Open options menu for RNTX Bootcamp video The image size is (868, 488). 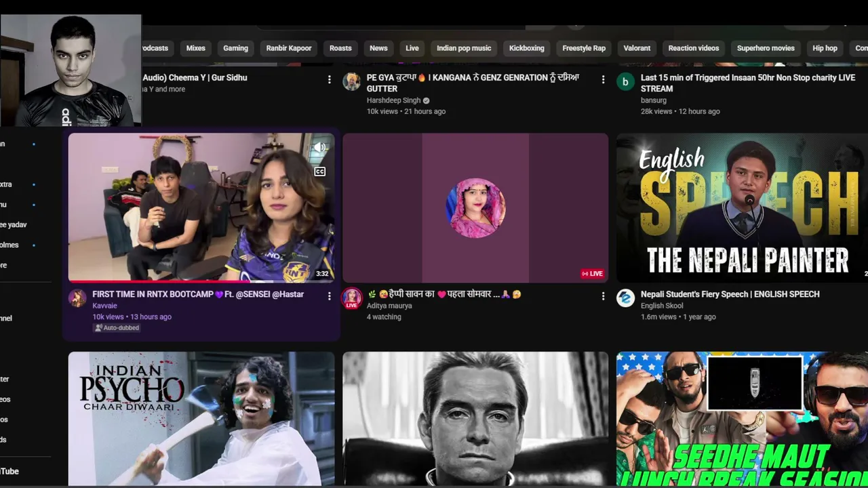[x=330, y=296]
